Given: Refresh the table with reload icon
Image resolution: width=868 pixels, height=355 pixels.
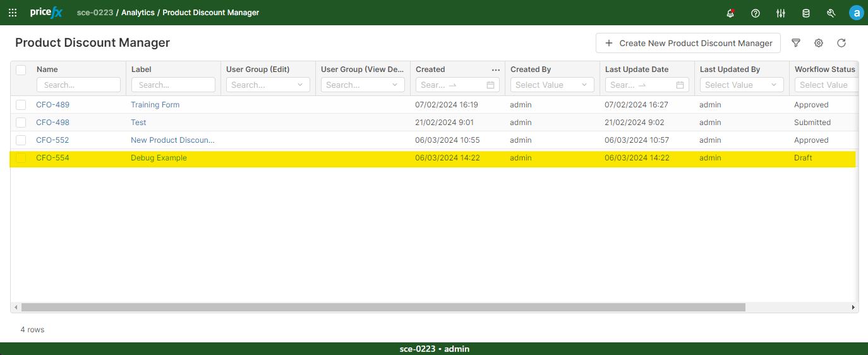Looking at the screenshot, I should coord(841,43).
